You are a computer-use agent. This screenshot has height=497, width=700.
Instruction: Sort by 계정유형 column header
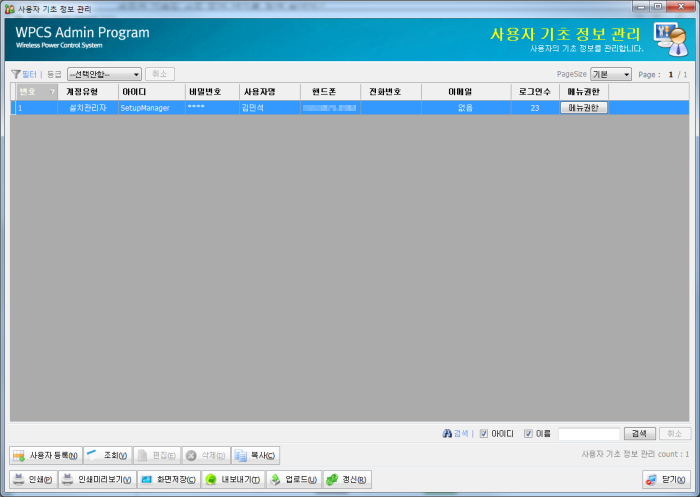pyautogui.click(x=88, y=92)
